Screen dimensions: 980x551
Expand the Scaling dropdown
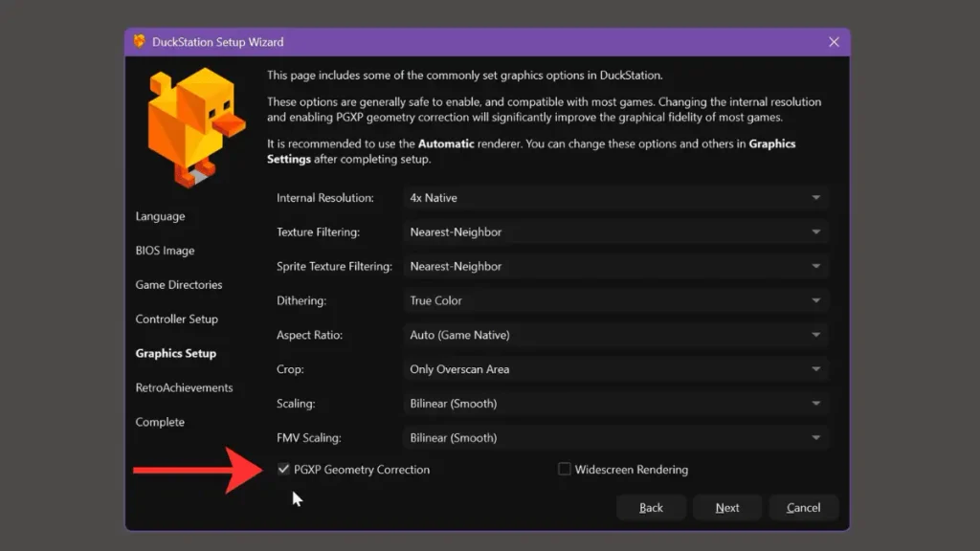[615, 404]
